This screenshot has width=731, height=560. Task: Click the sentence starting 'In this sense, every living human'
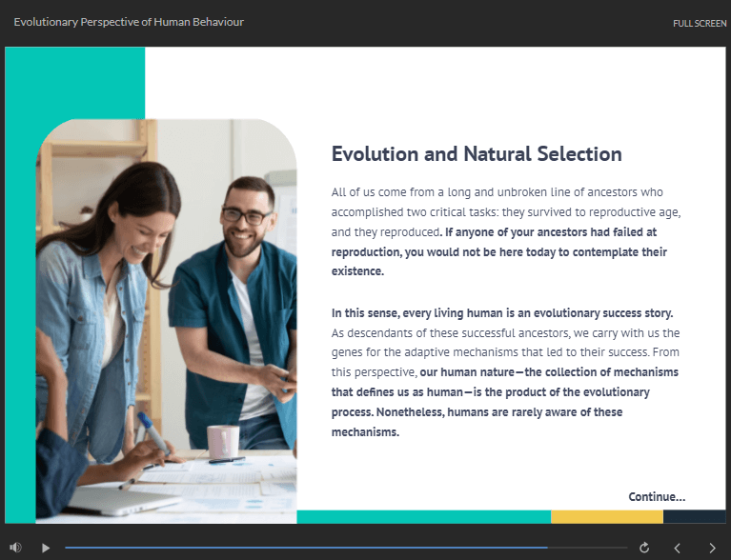(502, 313)
